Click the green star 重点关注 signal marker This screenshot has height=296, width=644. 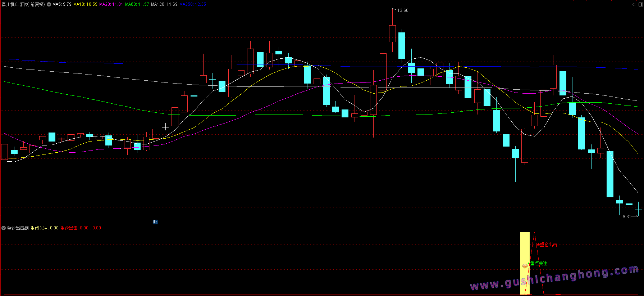537,264
